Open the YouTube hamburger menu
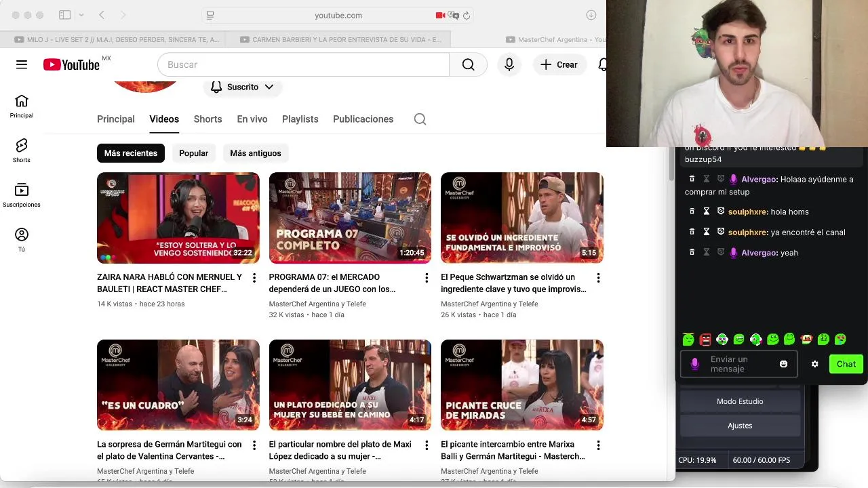The height and width of the screenshot is (488, 868). (22, 64)
